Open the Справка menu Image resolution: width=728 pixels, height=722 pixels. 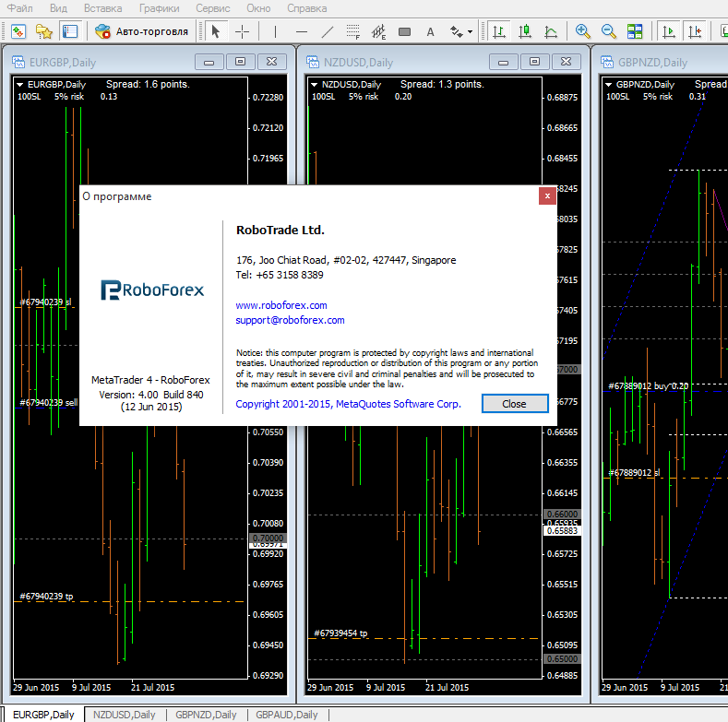307,8
